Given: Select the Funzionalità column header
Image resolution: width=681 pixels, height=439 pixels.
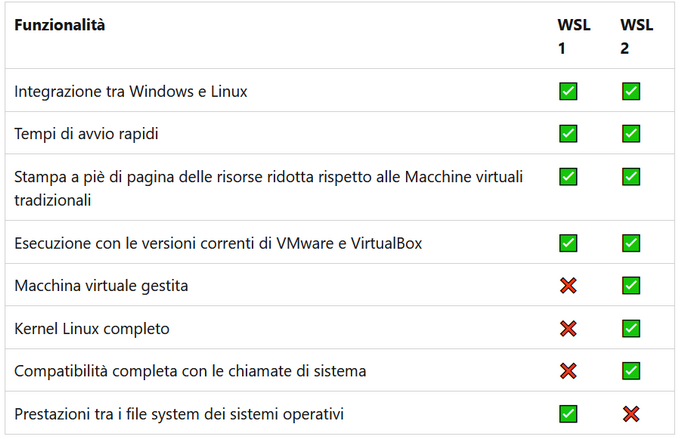Looking at the screenshot, I should (60, 25).
